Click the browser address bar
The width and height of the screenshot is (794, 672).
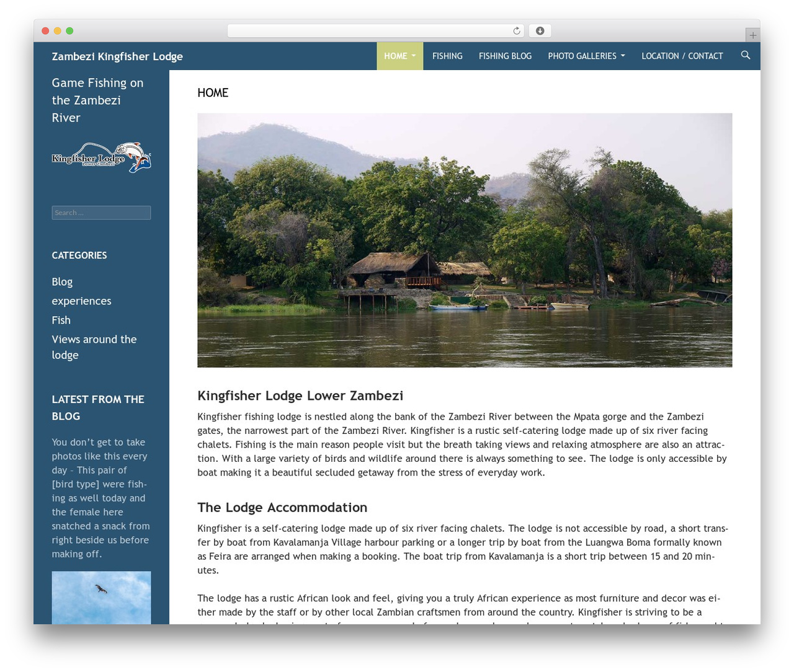pyautogui.click(x=375, y=31)
